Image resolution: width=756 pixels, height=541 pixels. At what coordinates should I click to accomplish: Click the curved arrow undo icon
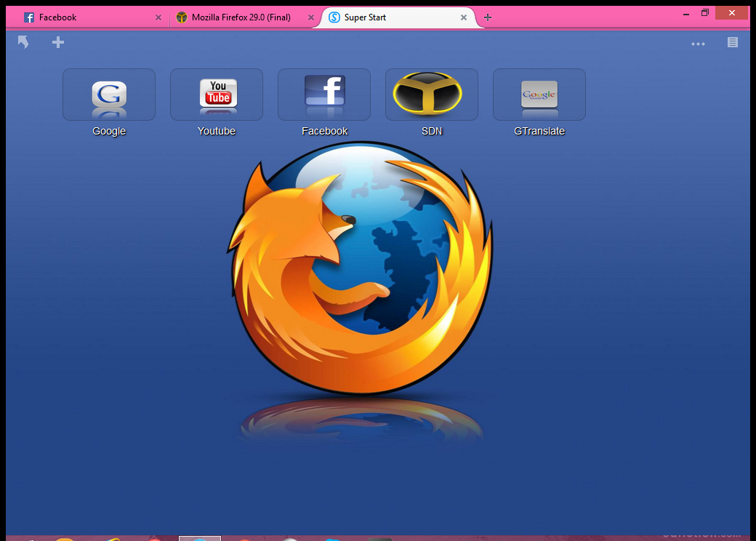point(23,43)
